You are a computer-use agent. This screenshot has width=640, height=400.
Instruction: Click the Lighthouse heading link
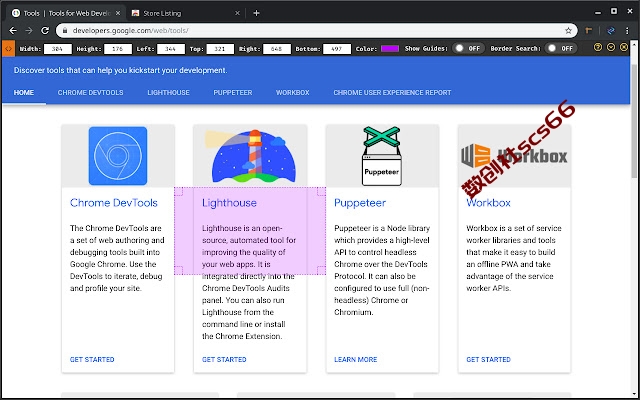tap(229, 203)
